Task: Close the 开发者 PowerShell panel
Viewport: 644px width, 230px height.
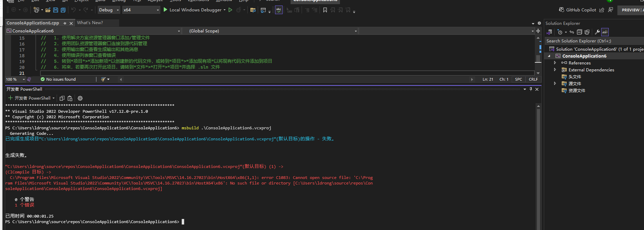Action: point(537,89)
